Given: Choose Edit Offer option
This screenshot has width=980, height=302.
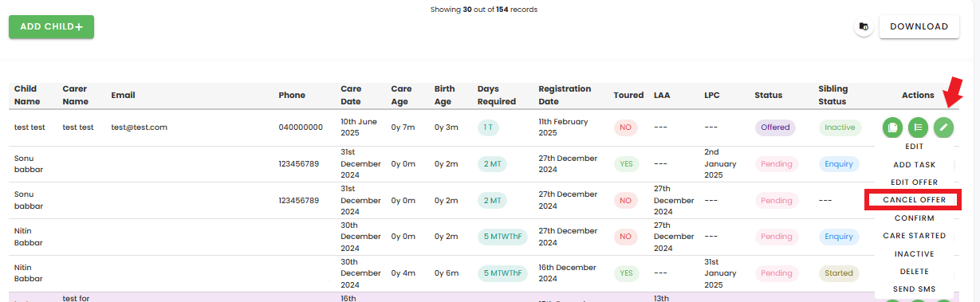Looking at the screenshot, I should [x=914, y=182].
